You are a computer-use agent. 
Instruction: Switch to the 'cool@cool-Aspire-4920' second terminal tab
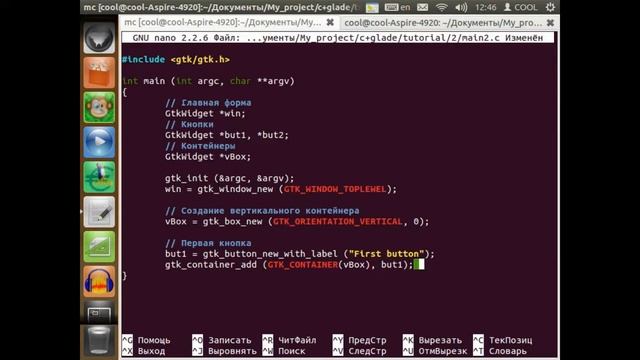tap(443, 23)
